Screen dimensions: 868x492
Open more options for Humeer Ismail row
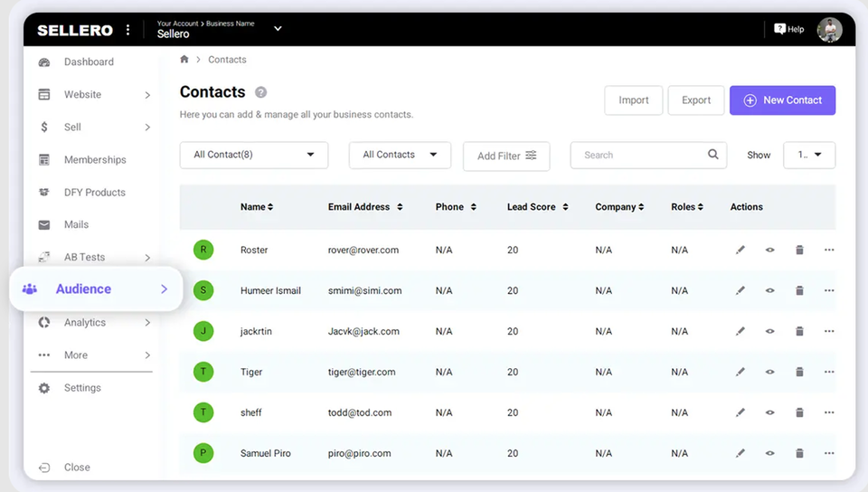[x=829, y=290]
